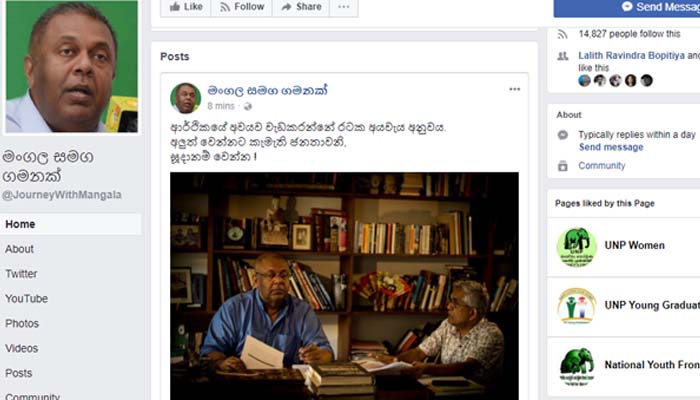Open the YouTube sidebar item
Viewport: 700px width, 400px height.
pyautogui.click(x=26, y=299)
